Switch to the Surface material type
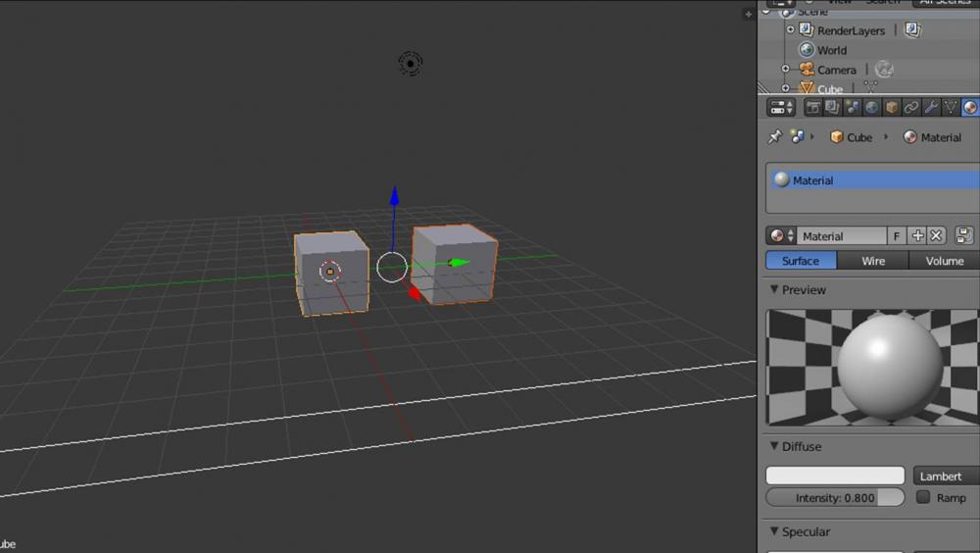This screenshot has height=553, width=980. (x=801, y=261)
